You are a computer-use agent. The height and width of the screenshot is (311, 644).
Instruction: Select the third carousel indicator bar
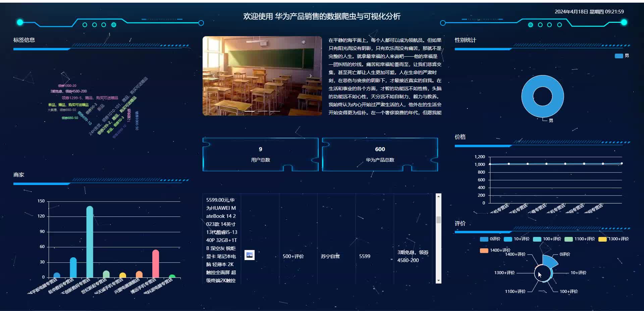[275, 111]
